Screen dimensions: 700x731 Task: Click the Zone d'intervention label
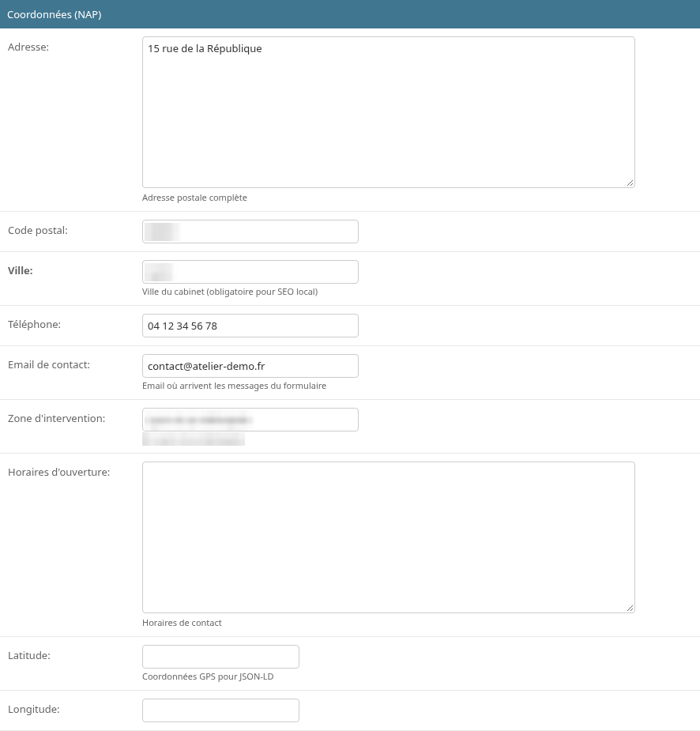(56, 418)
